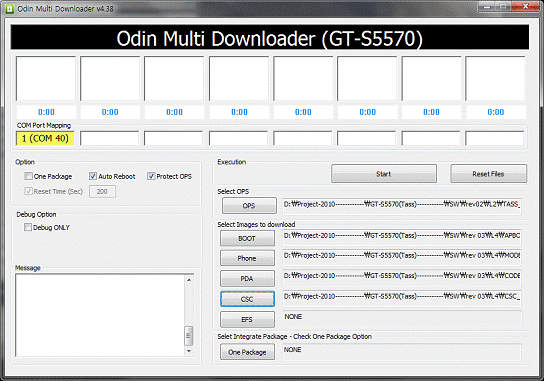Click the EFS button

point(247,319)
